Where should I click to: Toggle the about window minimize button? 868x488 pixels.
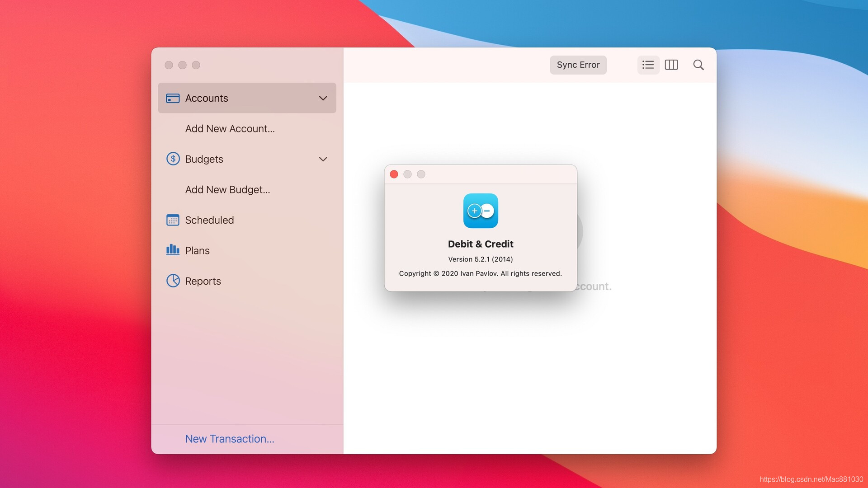pos(407,174)
